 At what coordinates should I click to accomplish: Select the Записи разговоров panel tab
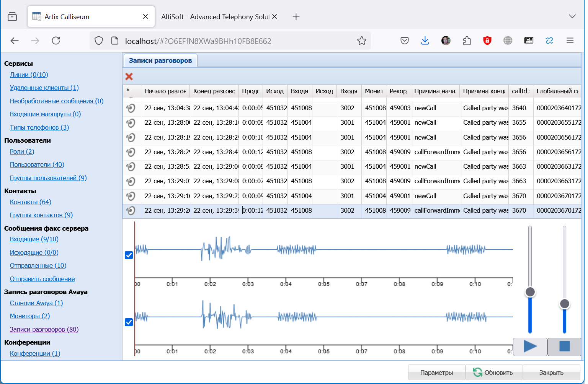click(160, 60)
